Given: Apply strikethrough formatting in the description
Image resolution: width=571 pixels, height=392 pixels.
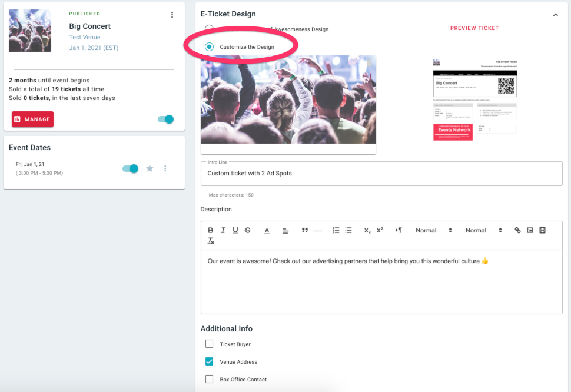Looking at the screenshot, I should (248, 230).
